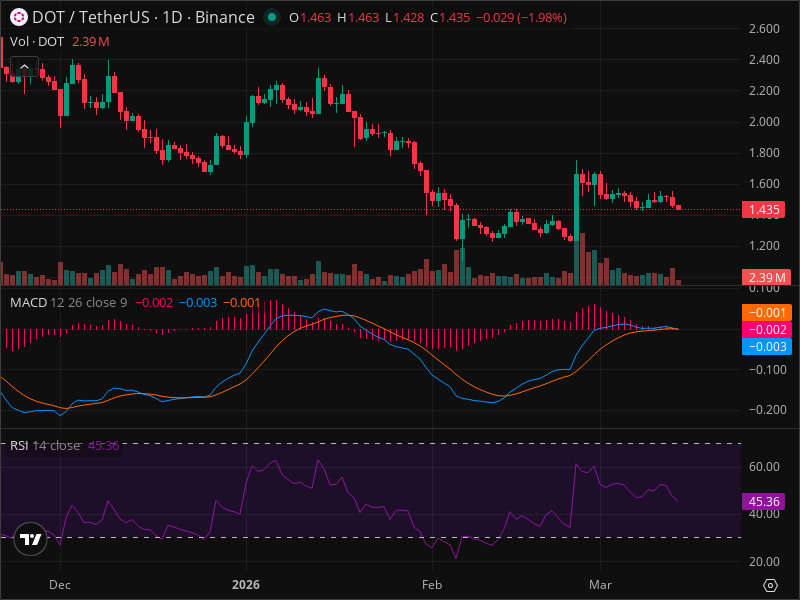Image resolution: width=800 pixels, height=600 pixels.
Task: Click the pink -0.002 histogram value label
Action: (x=767, y=330)
